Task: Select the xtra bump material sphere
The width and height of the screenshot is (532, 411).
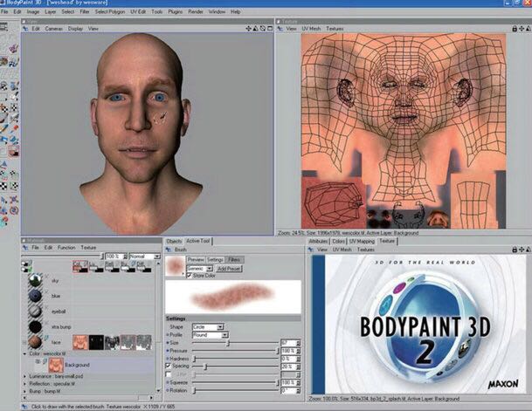Action: point(35,326)
